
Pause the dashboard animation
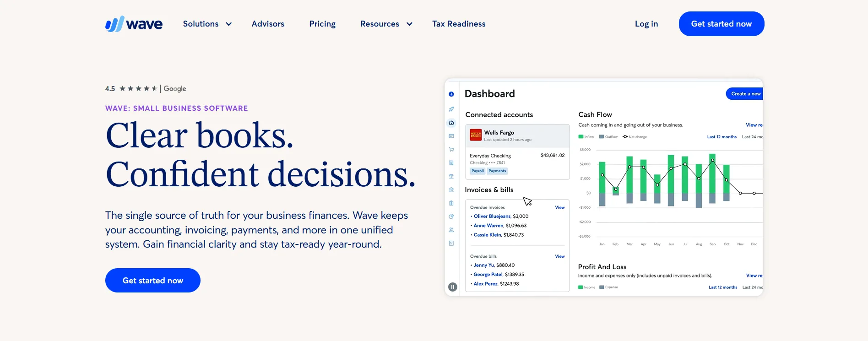pyautogui.click(x=453, y=287)
